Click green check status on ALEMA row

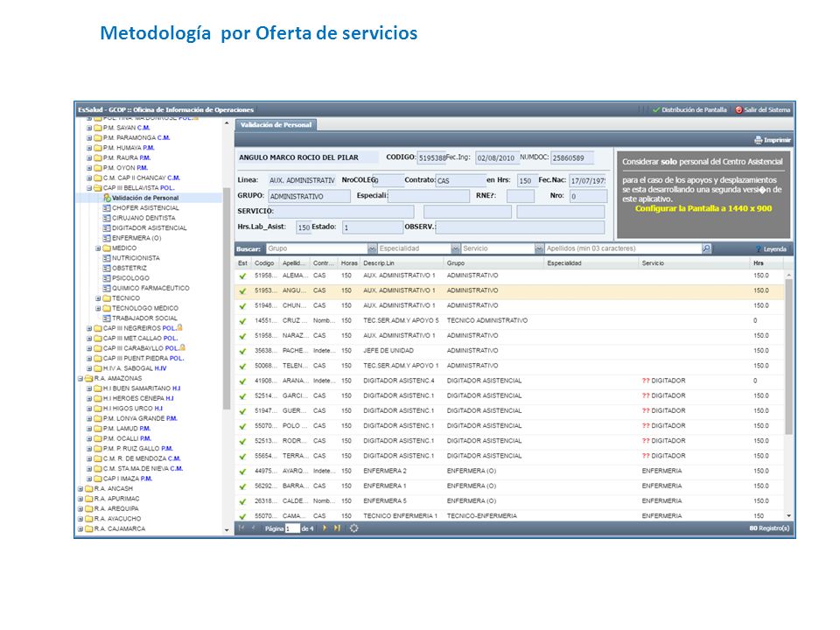click(x=242, y=276)
